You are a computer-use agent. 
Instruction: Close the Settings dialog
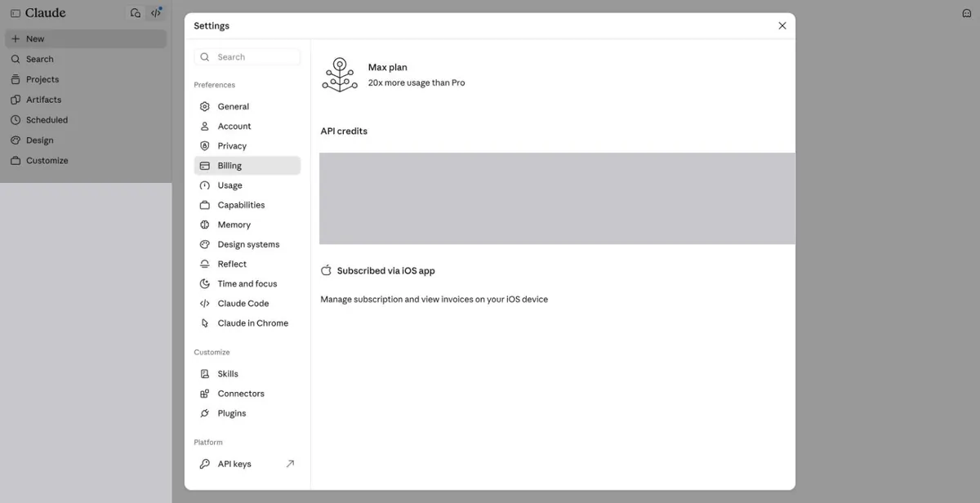(x=782, y=25)
